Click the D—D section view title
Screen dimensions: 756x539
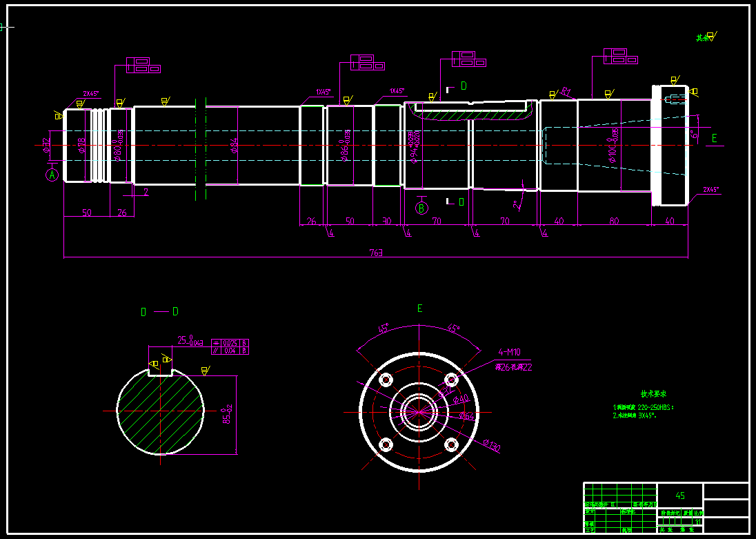click(x=159, y=312)
